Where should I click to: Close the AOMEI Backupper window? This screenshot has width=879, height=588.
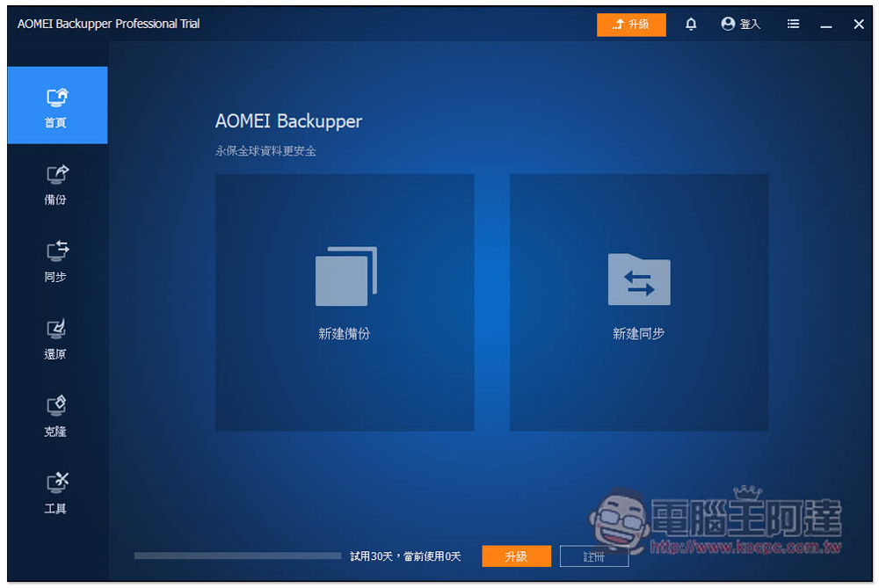click(858, 24)
